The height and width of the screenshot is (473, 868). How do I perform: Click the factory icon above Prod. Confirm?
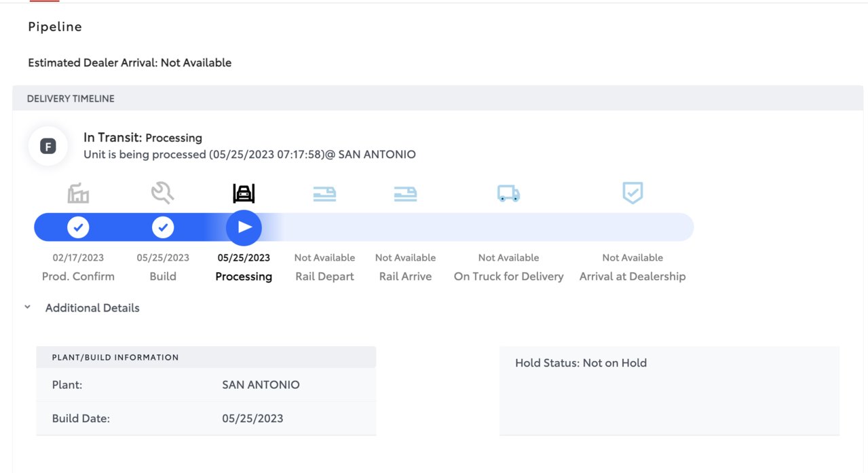78,194
